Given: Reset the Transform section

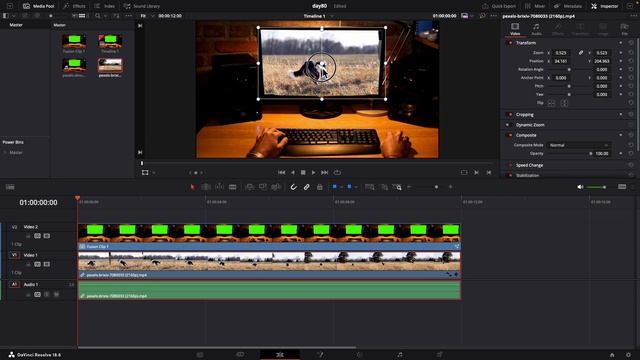Looking at the screenshot, I should coord(631,43).
